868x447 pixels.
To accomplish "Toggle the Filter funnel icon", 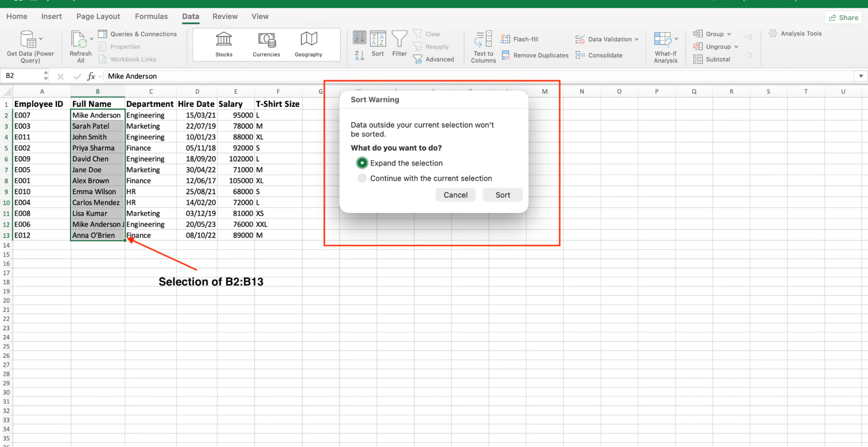I will 399,39.
